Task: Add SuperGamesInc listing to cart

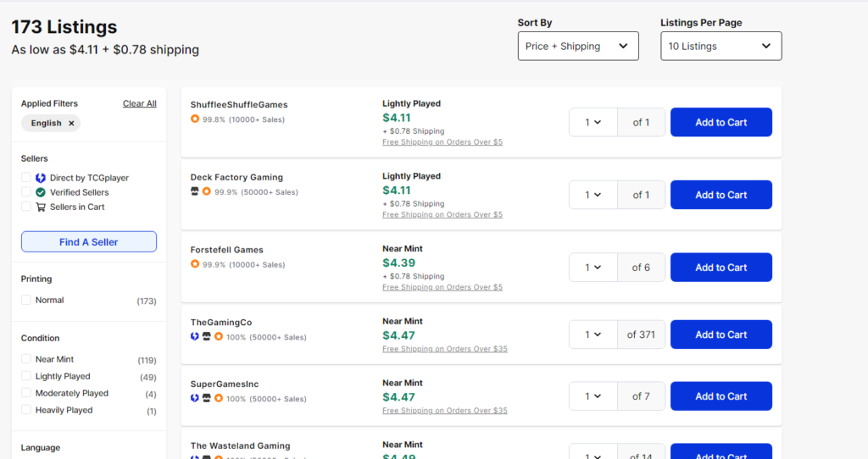Action: point(721,396)
